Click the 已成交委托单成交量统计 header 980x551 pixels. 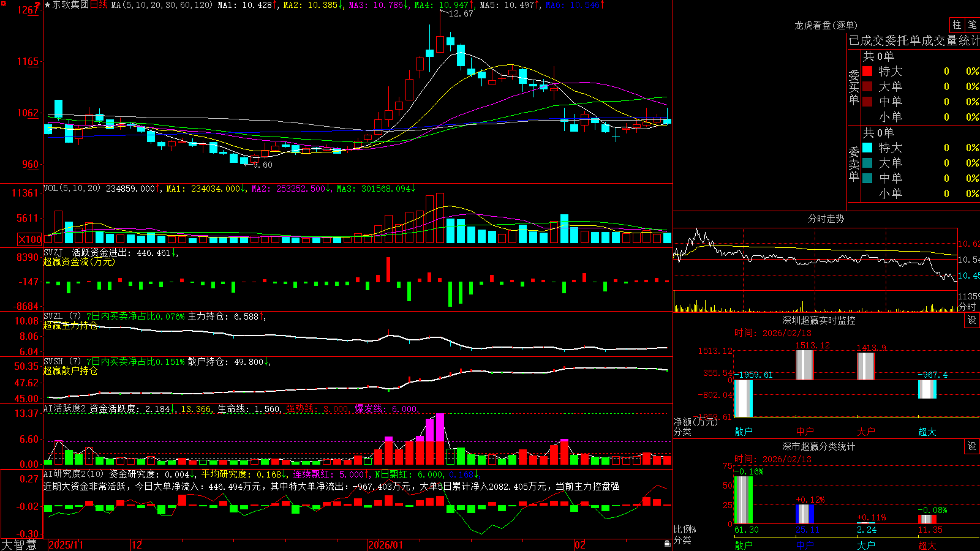[x=914, y=40]
